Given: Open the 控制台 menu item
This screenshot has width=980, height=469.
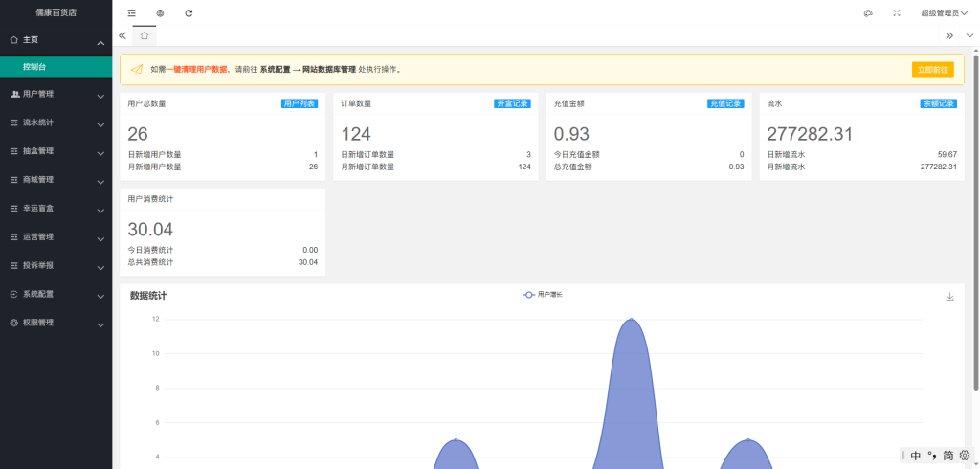Looking at the screenshot, I should (56, 66).
